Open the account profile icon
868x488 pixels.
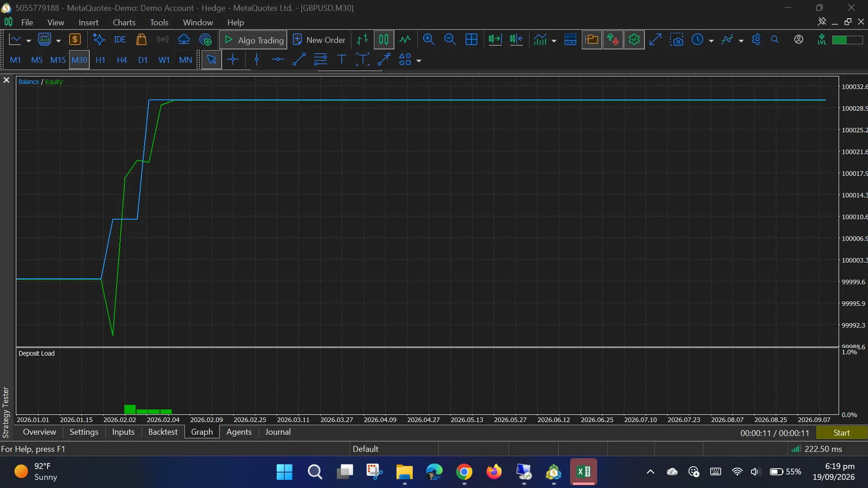[x=798, y=40]
